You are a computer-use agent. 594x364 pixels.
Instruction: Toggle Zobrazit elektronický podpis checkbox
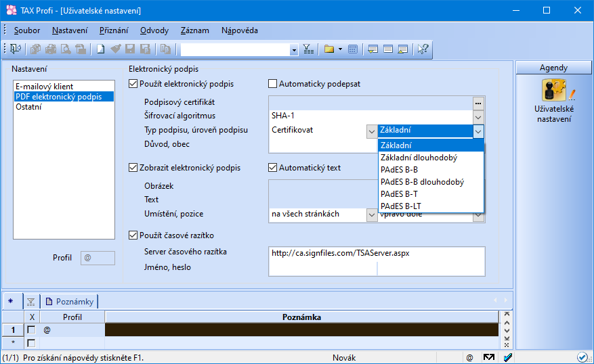pos(133,168)
